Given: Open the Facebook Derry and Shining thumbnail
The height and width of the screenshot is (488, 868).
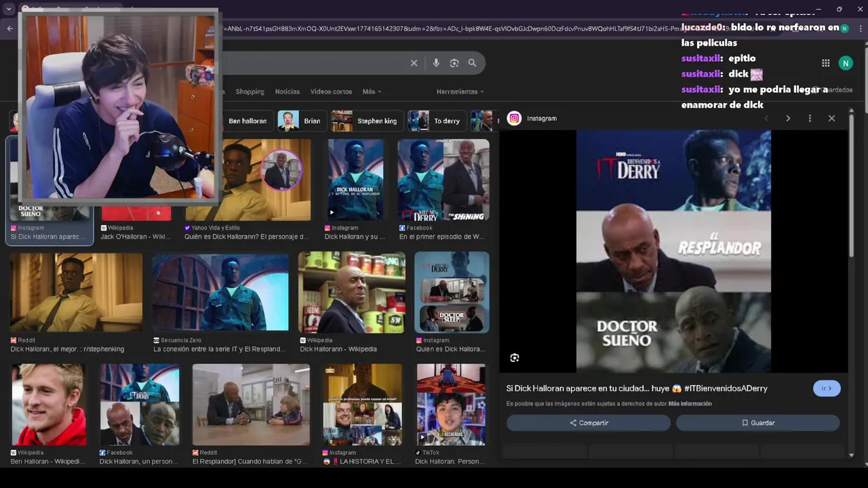Looking at the screenshot, I should click(443, 180).
